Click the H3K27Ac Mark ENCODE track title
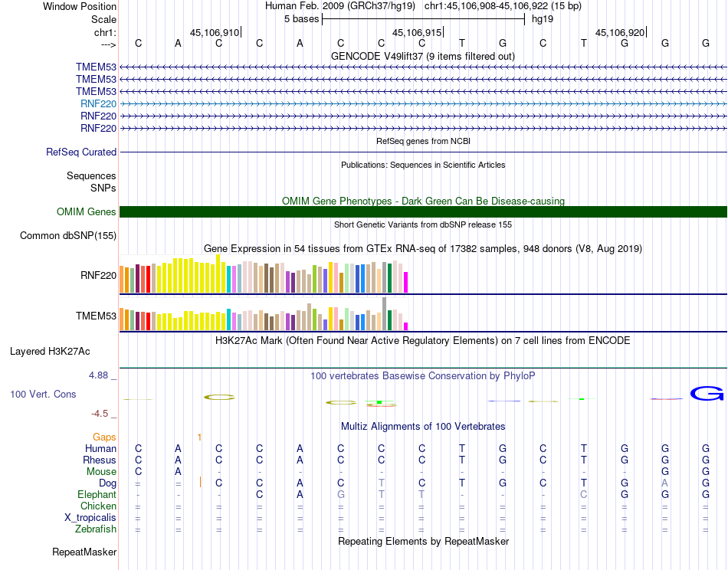The image size is (728, 570). point(423,340)
